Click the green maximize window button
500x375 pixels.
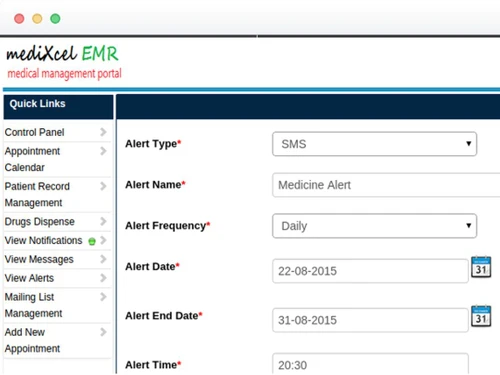(55, 18)
